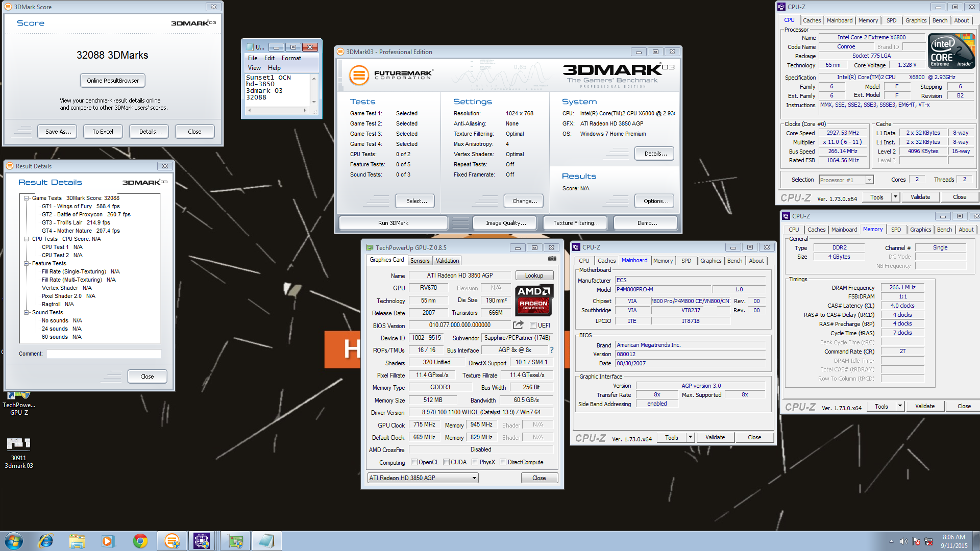Screen dimensions: 980x551
Task: Click the Options button under Results
Action: (655, 201)
